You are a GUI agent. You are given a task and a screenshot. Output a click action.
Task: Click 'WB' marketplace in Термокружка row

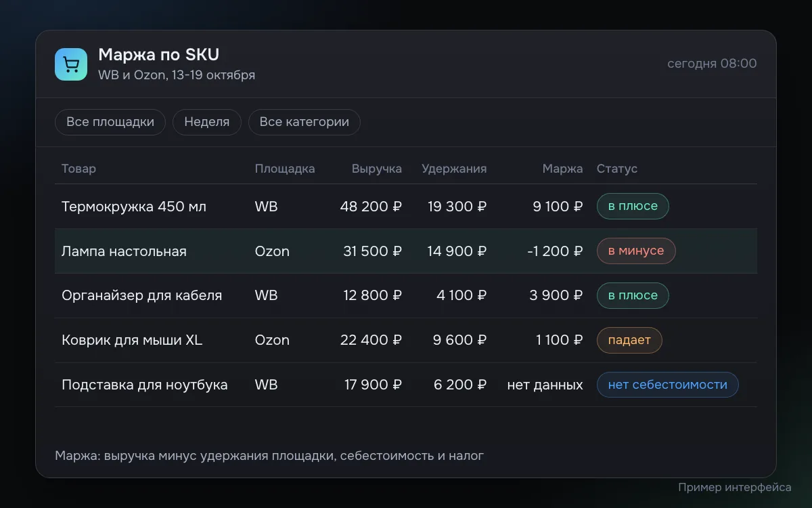pos(267,207)
